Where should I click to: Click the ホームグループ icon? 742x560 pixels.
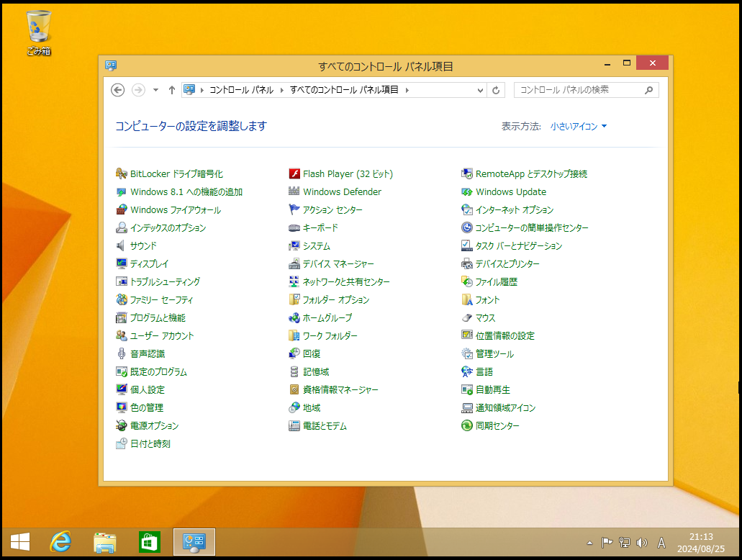point(294,317)
